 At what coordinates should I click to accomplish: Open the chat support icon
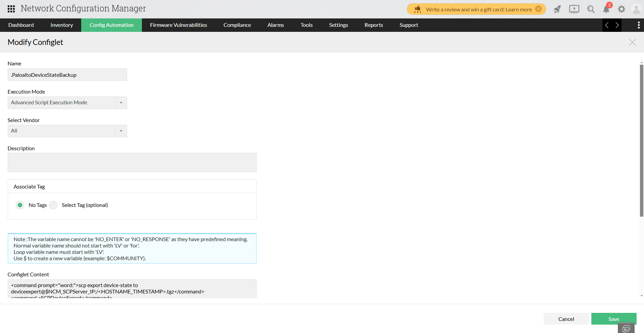pos(626,329)
